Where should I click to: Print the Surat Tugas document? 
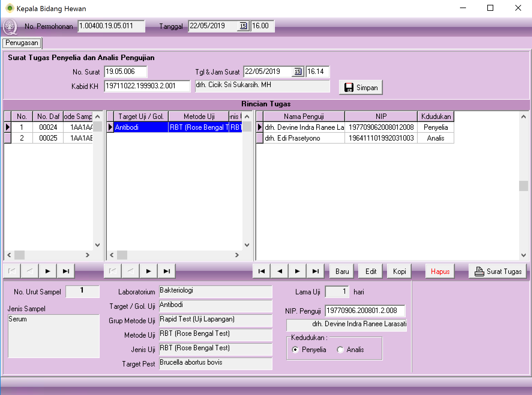pos(497,271)
